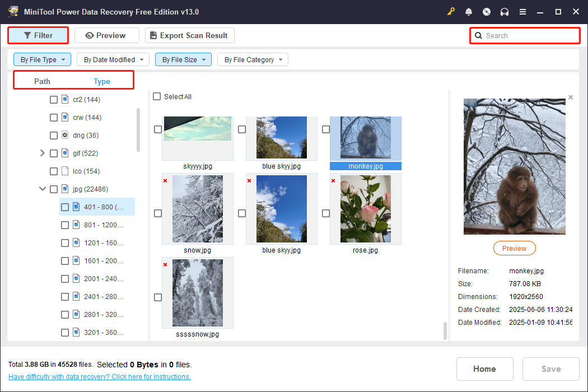Click the key register icon in title bar

click(x=451, y=12)
